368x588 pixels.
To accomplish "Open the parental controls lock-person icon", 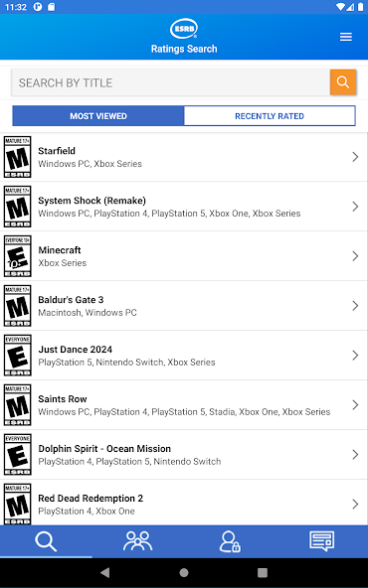I will pos(230,541).
